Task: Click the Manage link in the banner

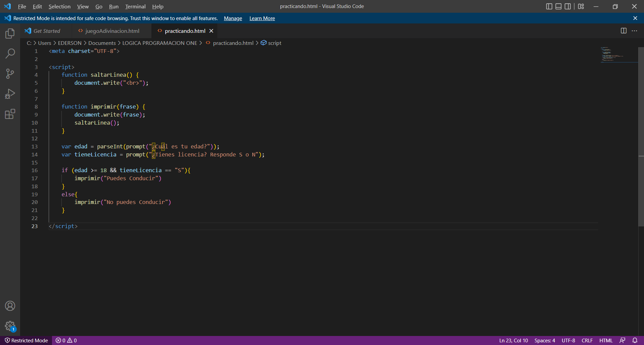Action: [233, 18]
